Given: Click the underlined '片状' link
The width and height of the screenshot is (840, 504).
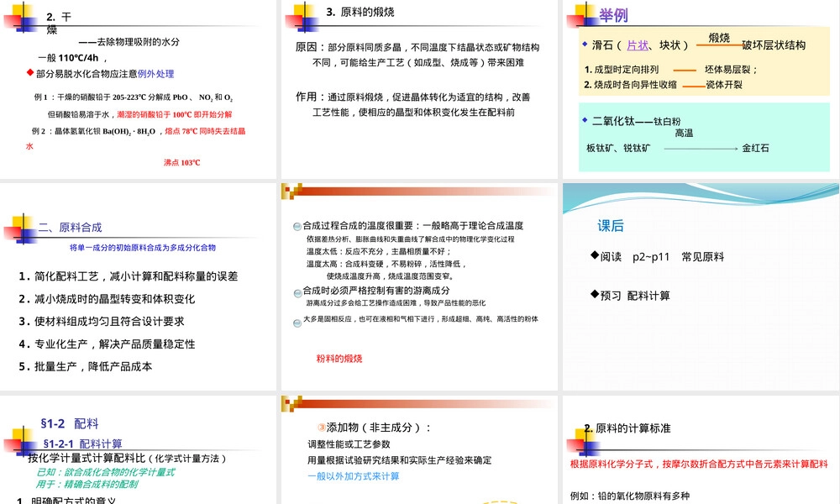Looking at the screenshot, I should coord(638,45).
